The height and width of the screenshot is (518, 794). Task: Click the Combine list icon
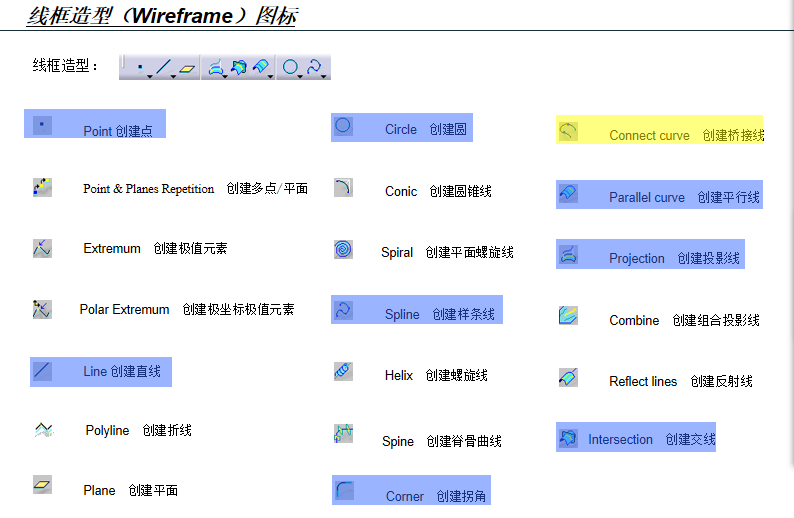point(568,315)
